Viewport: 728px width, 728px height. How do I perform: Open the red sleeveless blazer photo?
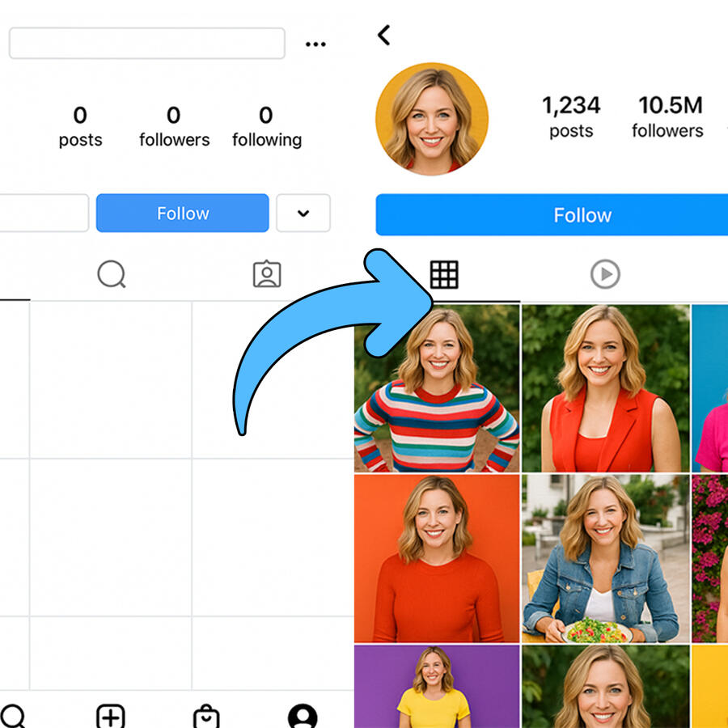tap(606, 388)
